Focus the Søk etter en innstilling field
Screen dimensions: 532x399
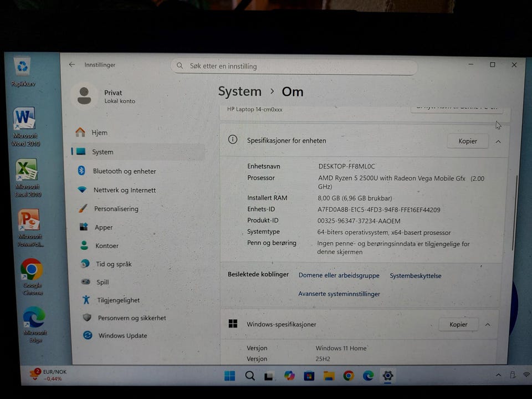tap(294, 66)
